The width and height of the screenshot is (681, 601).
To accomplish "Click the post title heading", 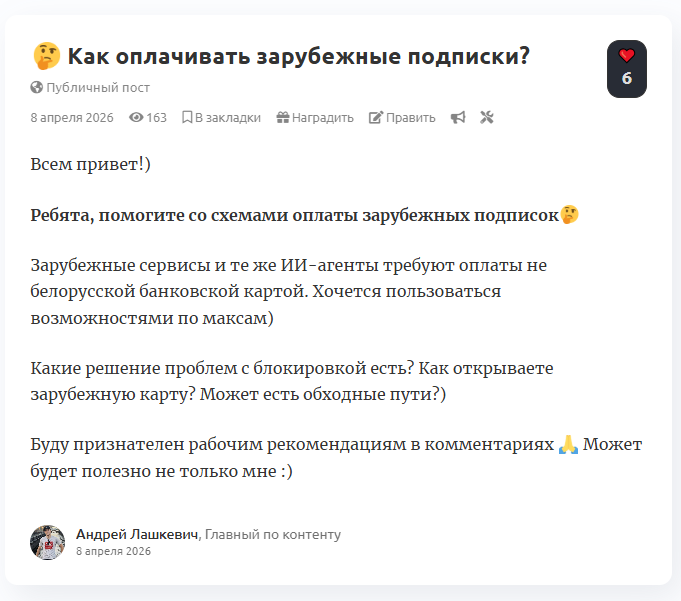I will (x=298, y=56).
